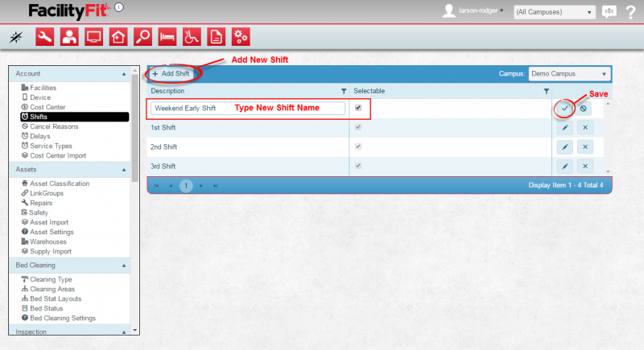Open Asset Classification in sidebar
Viewport: 644px width, 350px height.
click(x=60, y=183)
